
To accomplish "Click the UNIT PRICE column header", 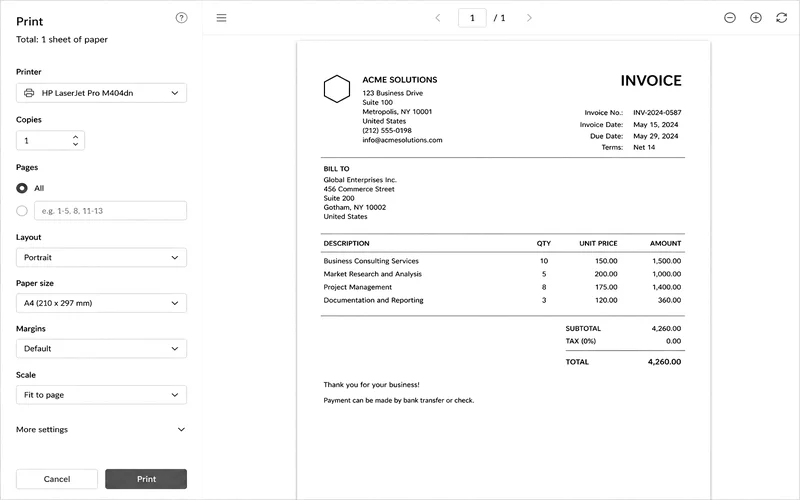I will point(598,243).
